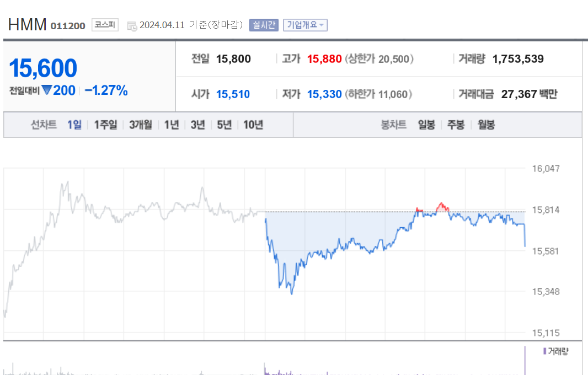Click the lowest dip of the blue price line
The image size is (588, 375).
(292, 293)
